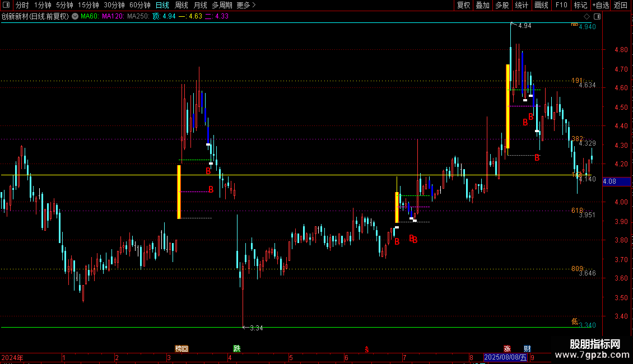Click the 榜回 event marker icon

[181, 349]
